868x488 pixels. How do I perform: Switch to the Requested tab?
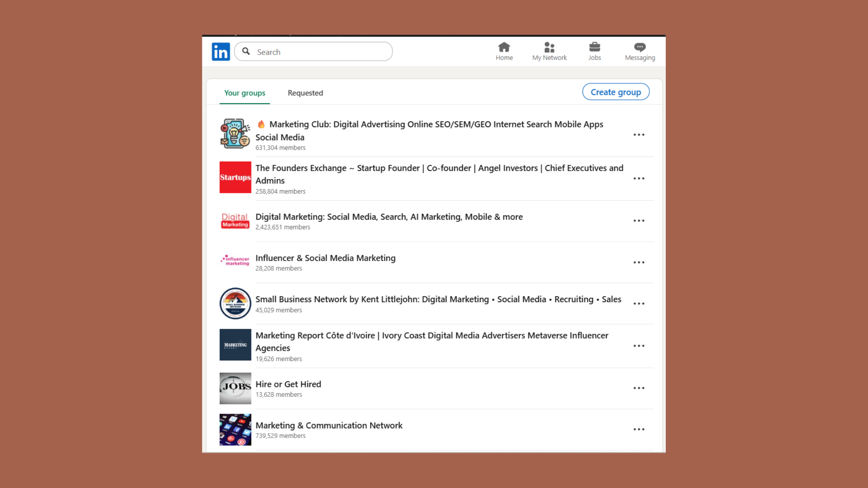coord(305,93)
